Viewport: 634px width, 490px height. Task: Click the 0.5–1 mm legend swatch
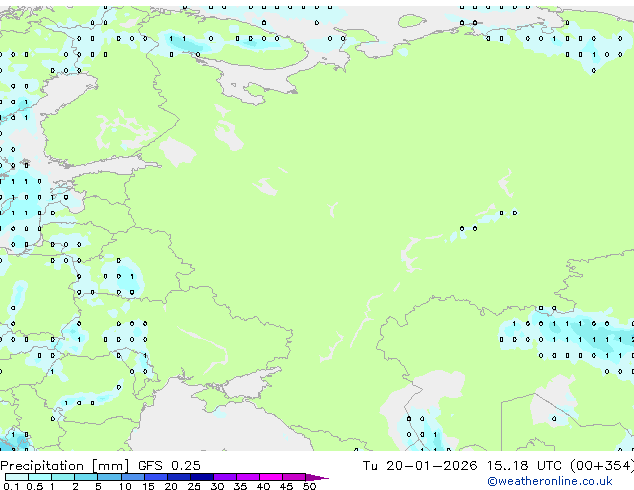(40, 477)
